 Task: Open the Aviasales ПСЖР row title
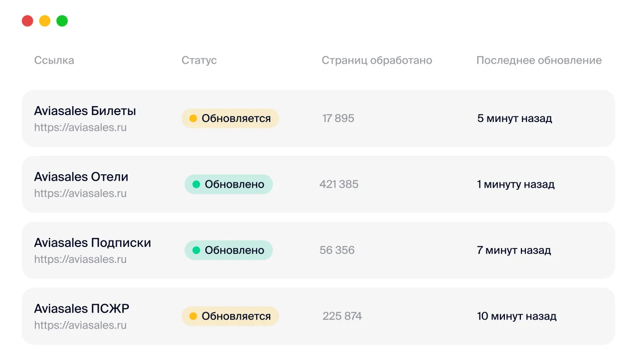point(81,309)
